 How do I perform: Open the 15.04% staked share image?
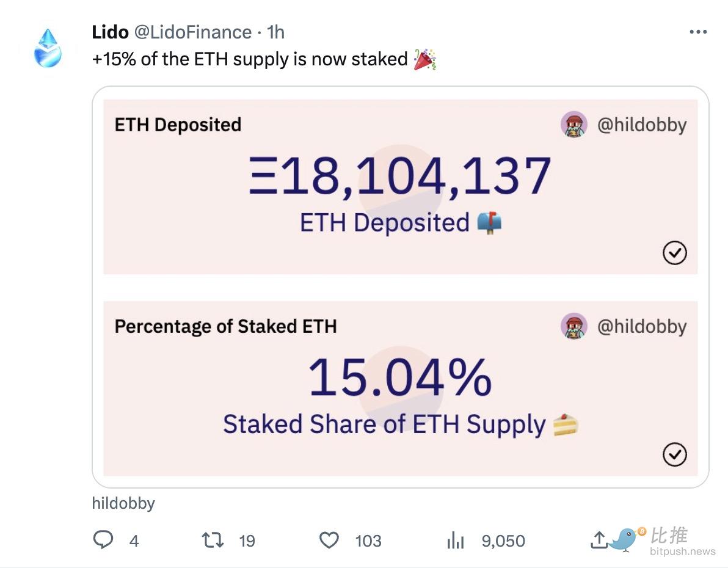coord(400,388)
